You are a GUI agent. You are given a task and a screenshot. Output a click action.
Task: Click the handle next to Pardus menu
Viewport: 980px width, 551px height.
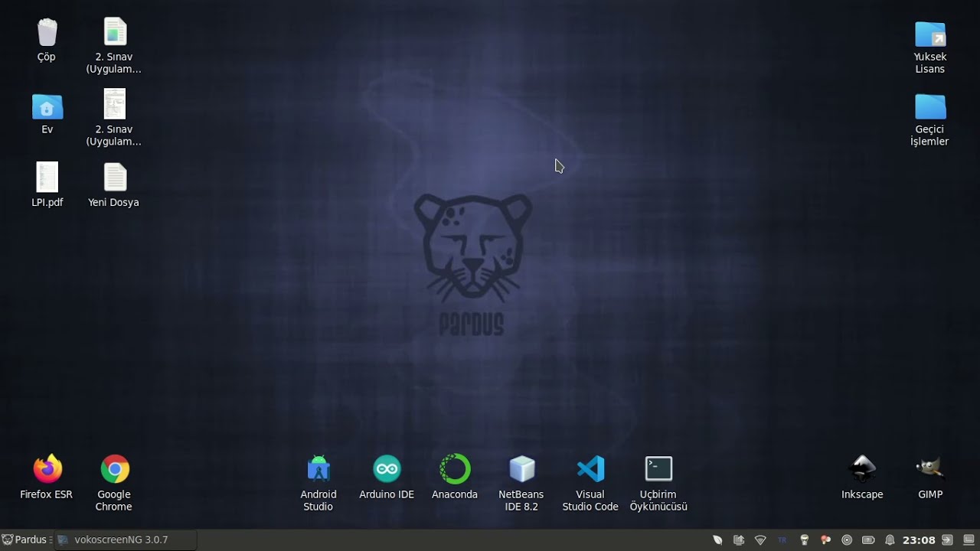[x=51, y=540]
